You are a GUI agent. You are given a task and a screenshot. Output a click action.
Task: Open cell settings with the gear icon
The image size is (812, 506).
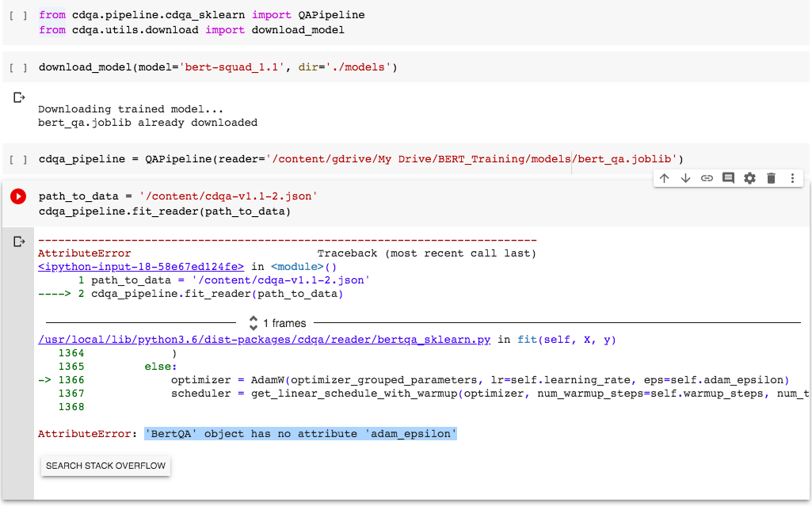(749, 178)
